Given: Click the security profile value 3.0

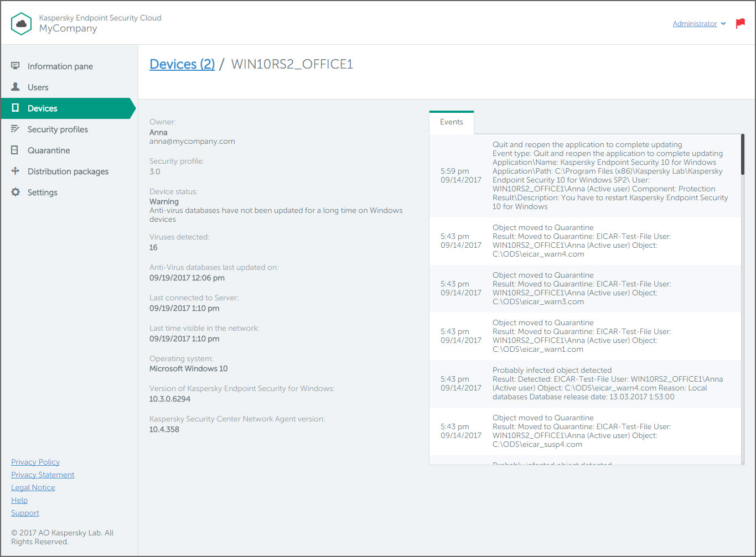Looking at the screenshot, I should pyautogui.click(x=155, y=171).
